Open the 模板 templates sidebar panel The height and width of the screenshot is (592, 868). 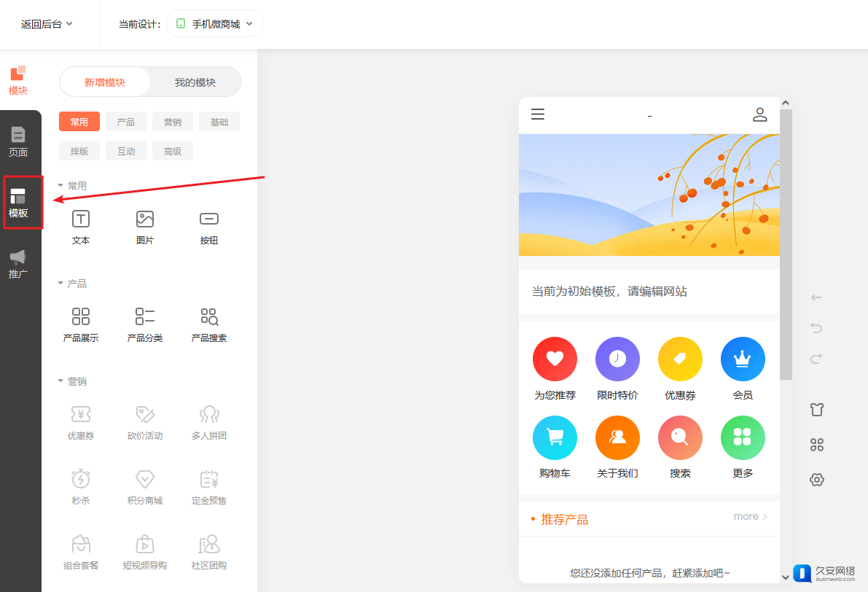click(x=18, y=203)
